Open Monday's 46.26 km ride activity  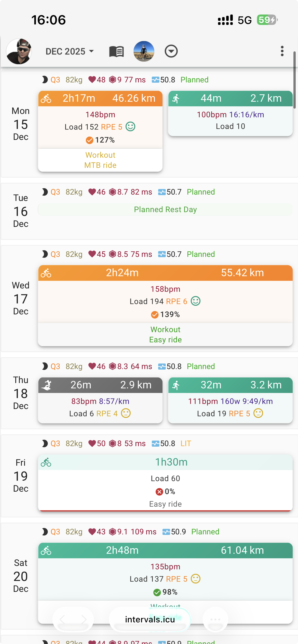click(x=100, y=119)
